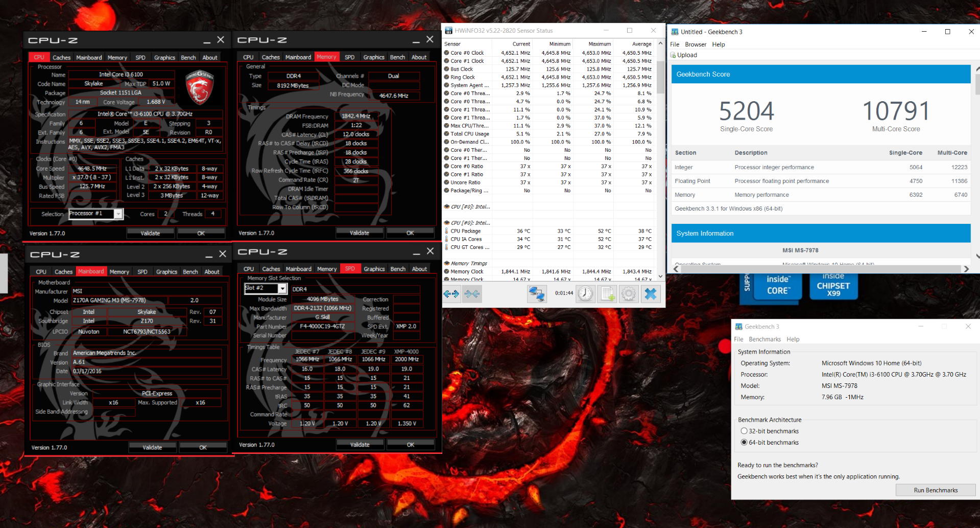
Task: Click the HWiNFO sensor list scroll-down arrow
Action: point(660,277)
